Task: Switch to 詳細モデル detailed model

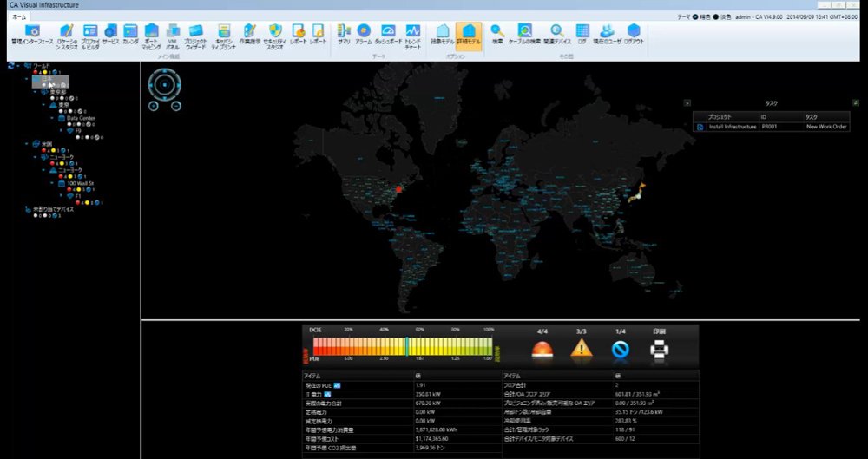Action: point(469,35)
